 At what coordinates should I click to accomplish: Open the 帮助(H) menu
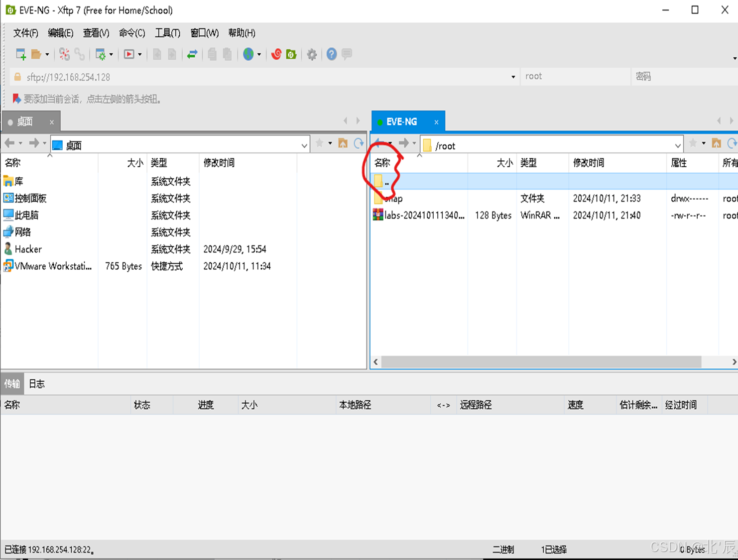(242, 33)
